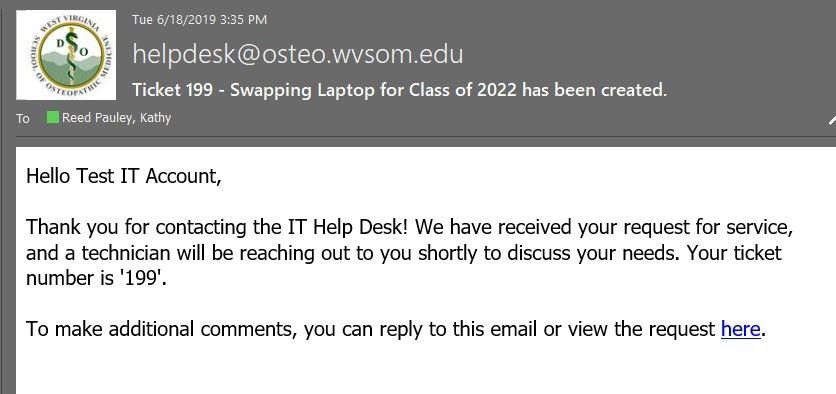The height and width of the screenshot is (394, 836).
Task: Click the WVSOM sender logo picture
Action: 66,55
